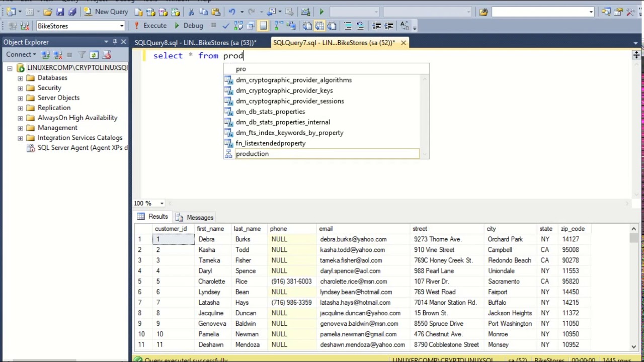Screen dimensions: 644x362
Task: Open the Results tab
Action: 153,217
